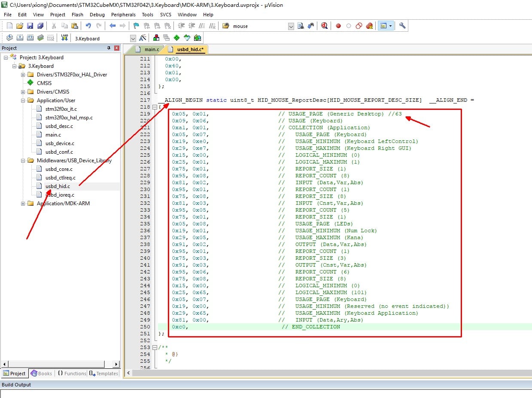Click the Undo arrow icon
This screenshot has height=398, width=532.
(88, 26)
